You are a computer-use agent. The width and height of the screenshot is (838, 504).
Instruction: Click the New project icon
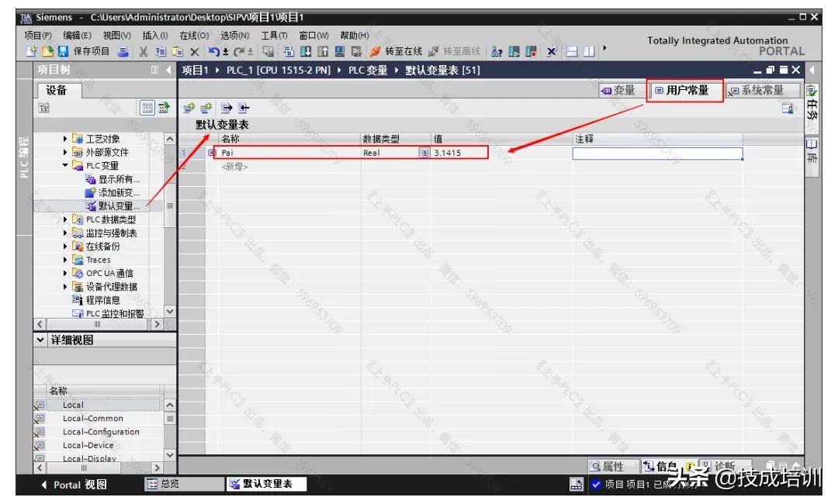point(32,51)
